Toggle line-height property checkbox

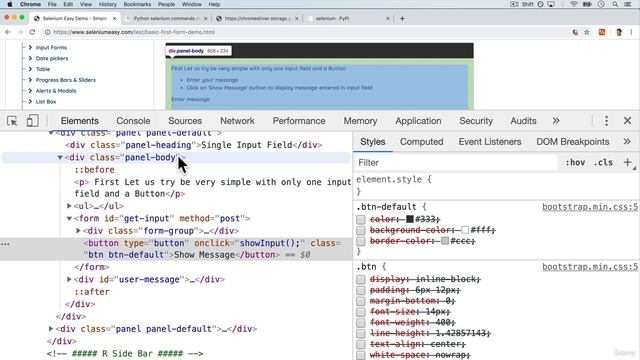tap(360, 334)
